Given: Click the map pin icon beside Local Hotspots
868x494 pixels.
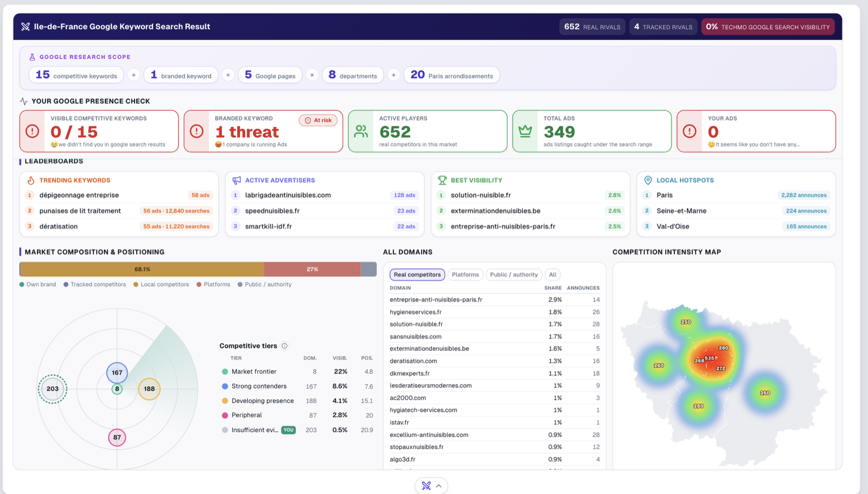Looking at the screenshot, I should pyautogui.click(x=648, y=180).
